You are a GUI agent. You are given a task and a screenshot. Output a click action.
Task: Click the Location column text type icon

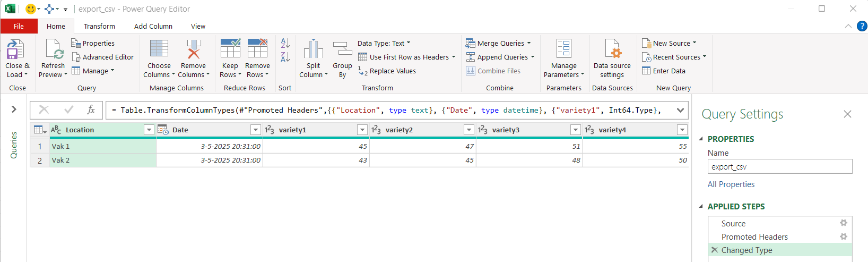(56, 130)
